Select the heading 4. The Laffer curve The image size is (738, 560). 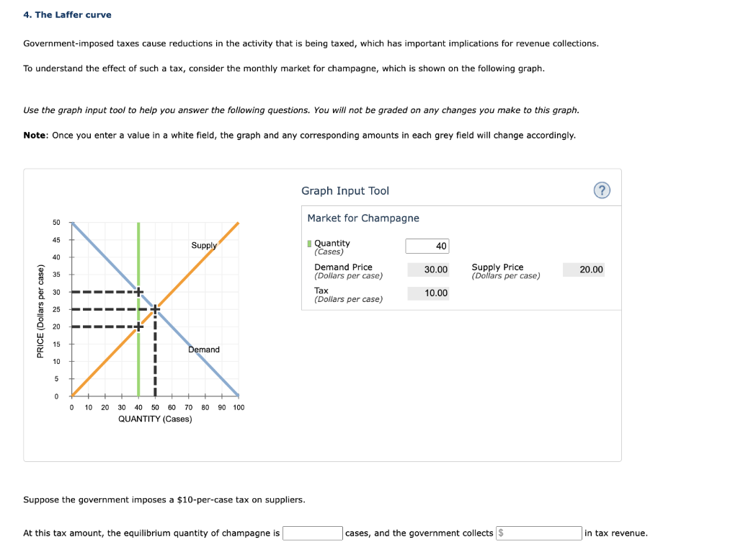tap(67, 14)
